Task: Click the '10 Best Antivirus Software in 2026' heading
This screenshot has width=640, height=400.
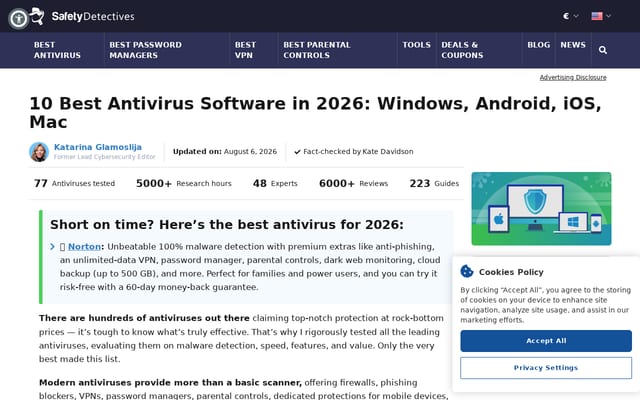Action: point(315,113)
